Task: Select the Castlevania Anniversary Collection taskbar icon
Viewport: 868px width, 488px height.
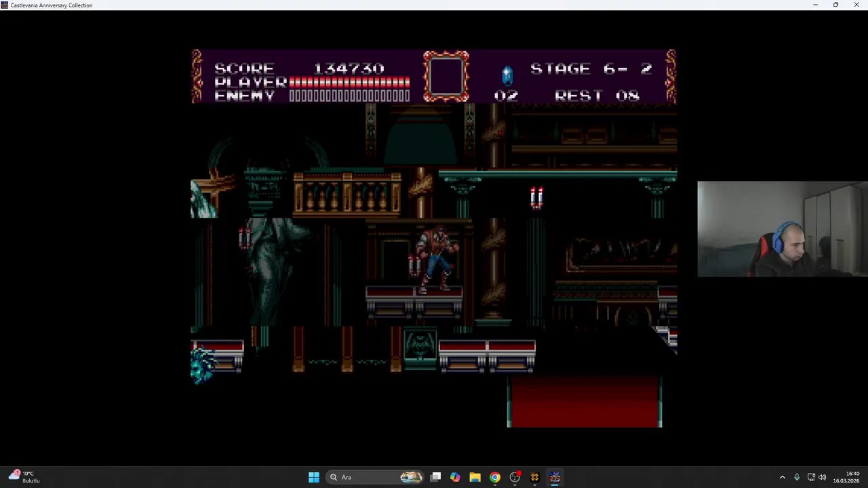Action: pos(555,477)
